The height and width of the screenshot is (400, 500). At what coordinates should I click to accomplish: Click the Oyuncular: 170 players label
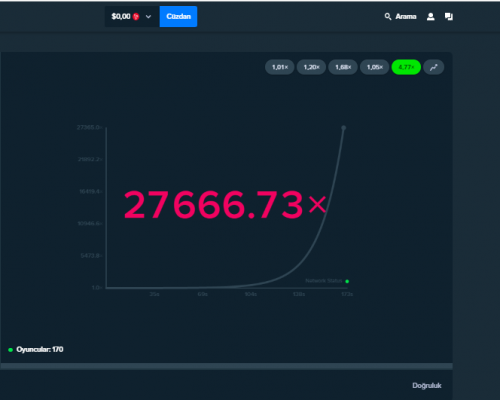[40, 349]
